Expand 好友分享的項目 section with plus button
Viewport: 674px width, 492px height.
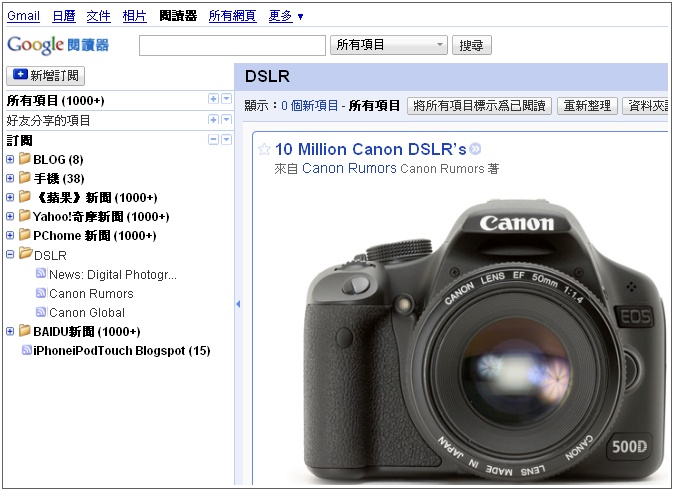(x=213, y=119)
